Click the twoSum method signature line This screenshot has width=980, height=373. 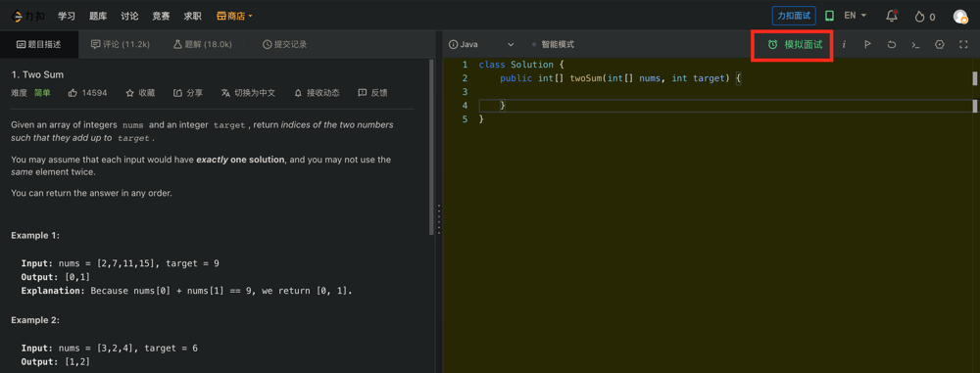[x=620, y=78]
